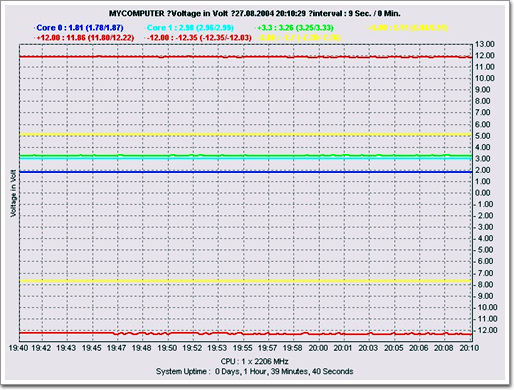This screenshot has height=390, width=514.
Task: Click the yellow trace near 5 volts
Action: (x=246, y=135)
